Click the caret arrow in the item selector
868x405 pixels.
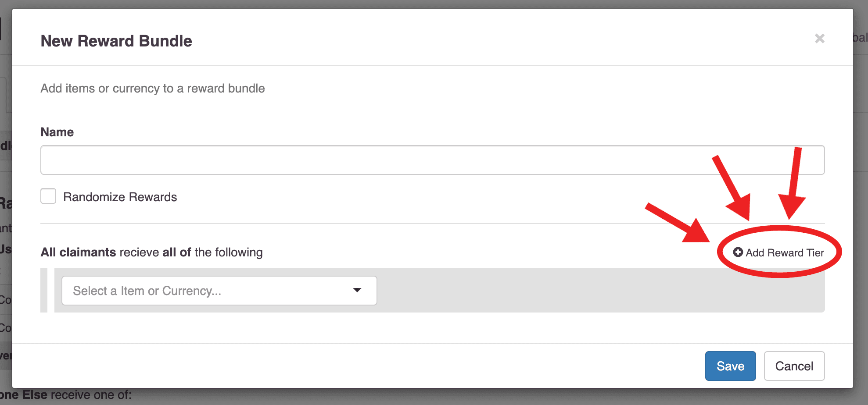point(357,290)
